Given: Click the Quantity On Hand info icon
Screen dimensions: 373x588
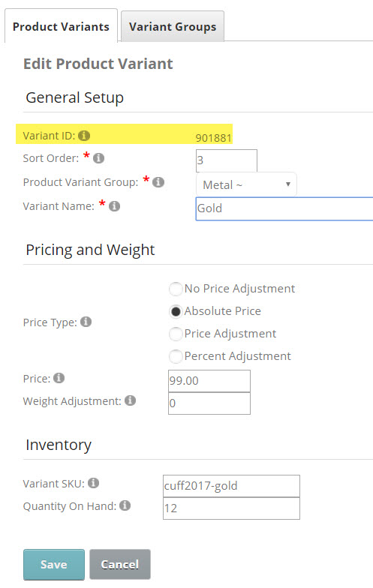Looking at the screenshot, I should coord(125,505).
